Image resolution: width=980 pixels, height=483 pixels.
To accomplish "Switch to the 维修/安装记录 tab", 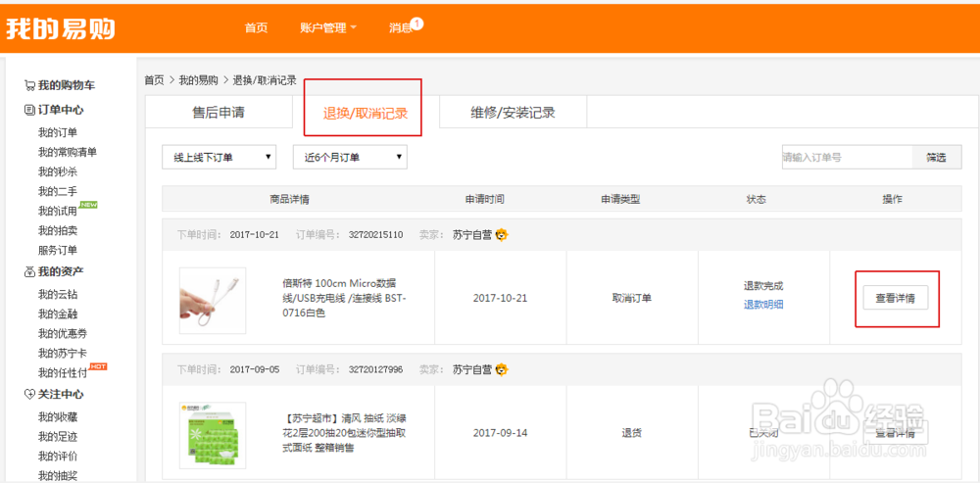I will coord(514,113).
